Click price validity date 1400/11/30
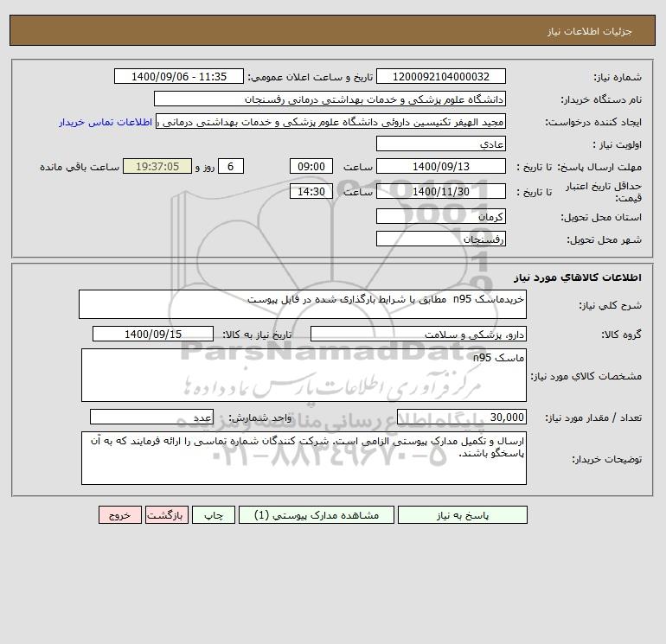 441,191
